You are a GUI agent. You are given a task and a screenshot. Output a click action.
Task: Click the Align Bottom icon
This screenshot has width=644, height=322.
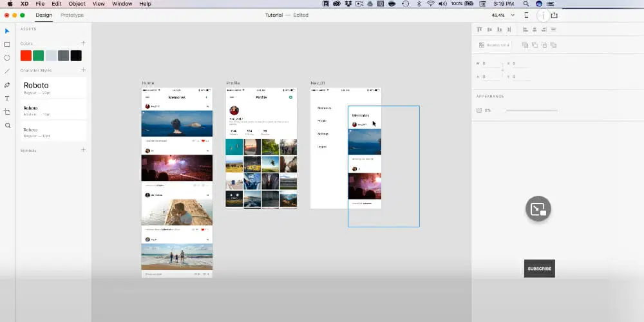pyautogui.click(x=499, y=30)
